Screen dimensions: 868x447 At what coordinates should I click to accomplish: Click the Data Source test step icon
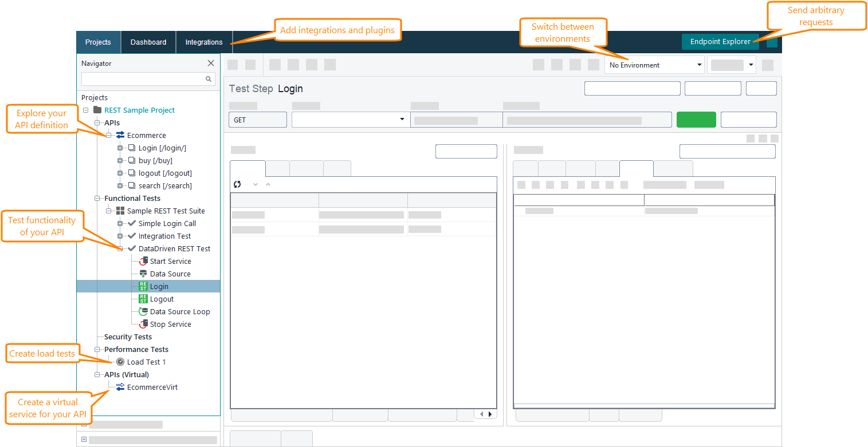(x=144, y=274)
